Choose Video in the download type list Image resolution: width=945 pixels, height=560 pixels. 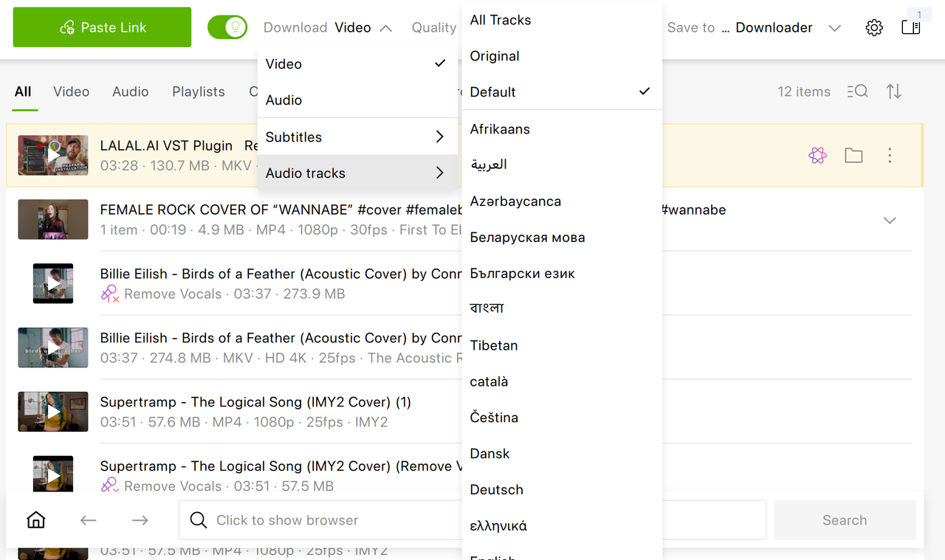357,63
